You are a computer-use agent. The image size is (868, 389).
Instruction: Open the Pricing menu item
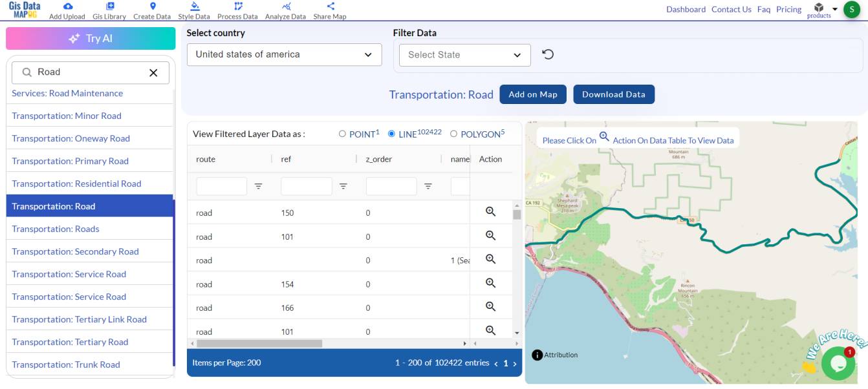click(788, 9)
